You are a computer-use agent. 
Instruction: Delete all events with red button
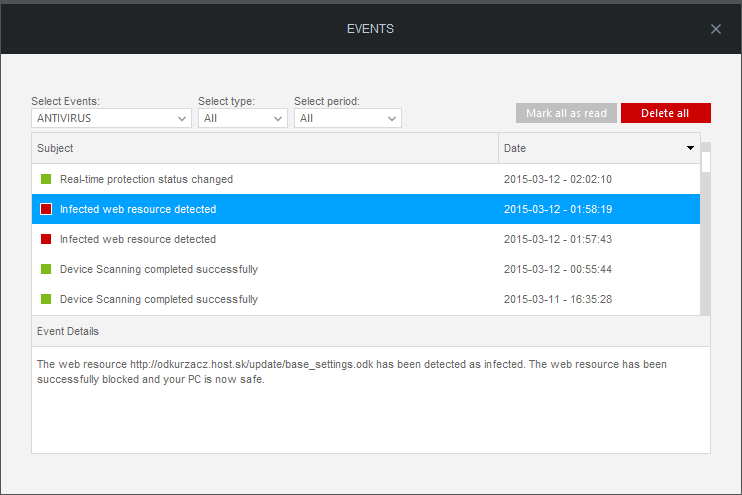tap(666, 113)
